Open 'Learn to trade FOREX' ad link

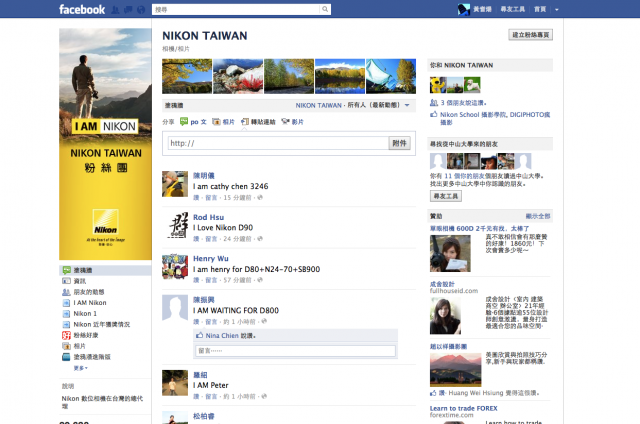pos(464,408)
